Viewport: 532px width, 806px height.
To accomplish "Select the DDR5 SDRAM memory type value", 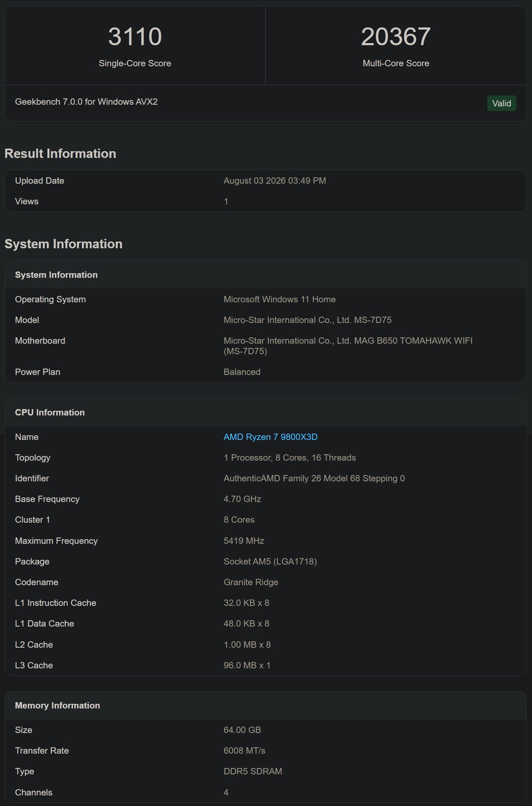I will 252,771.
